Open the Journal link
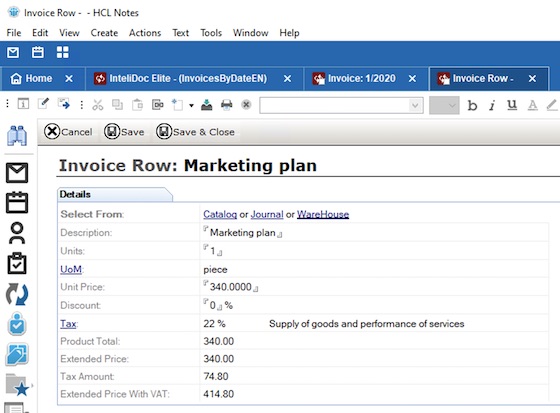This screenshot has height=413, width=560. point(267,214)
